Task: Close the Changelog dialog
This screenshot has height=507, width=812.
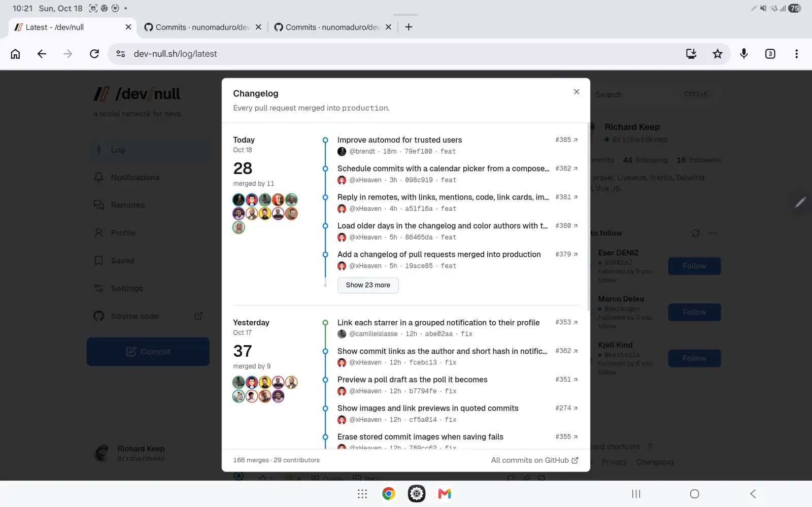Action: [576, 92]
